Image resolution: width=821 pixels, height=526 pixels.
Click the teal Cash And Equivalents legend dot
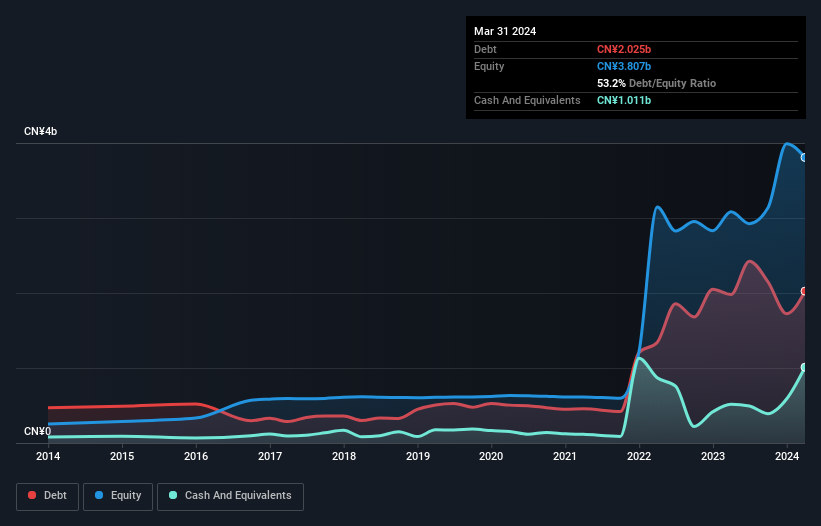click(173, 495)
